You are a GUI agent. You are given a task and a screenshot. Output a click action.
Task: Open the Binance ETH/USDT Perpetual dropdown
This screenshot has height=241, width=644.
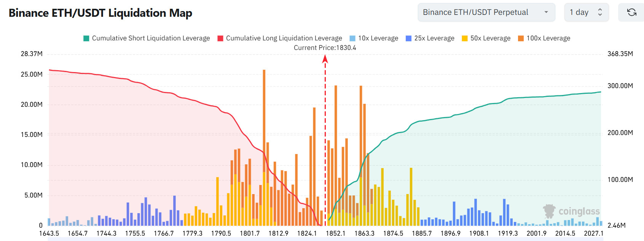click(486, 12)
